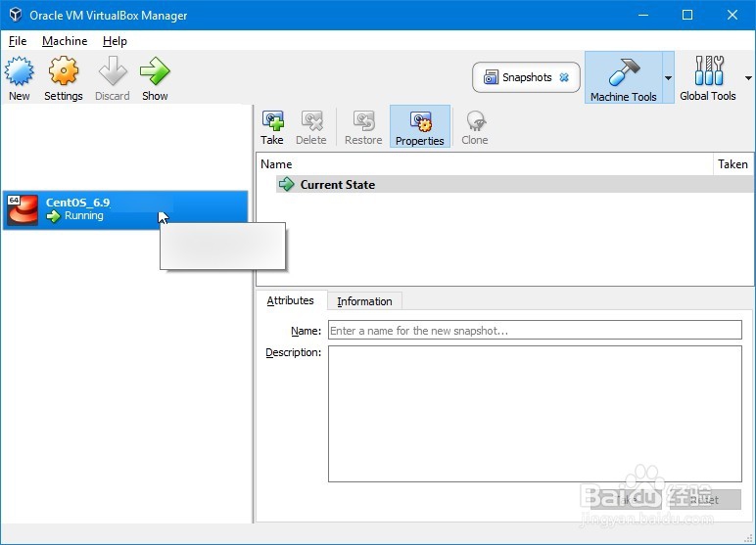756x545 pixels.
Task: Click the Taken column header
Action: click(732, 164)
